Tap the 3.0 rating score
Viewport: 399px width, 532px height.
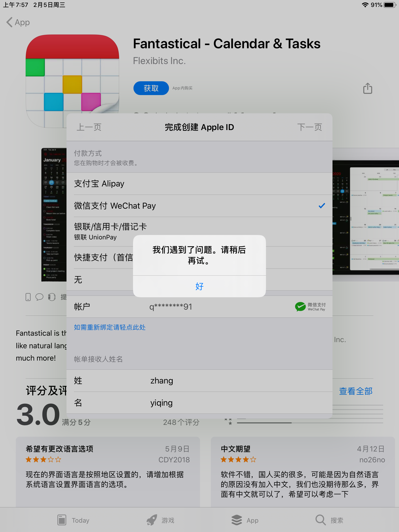click(38, 415)
